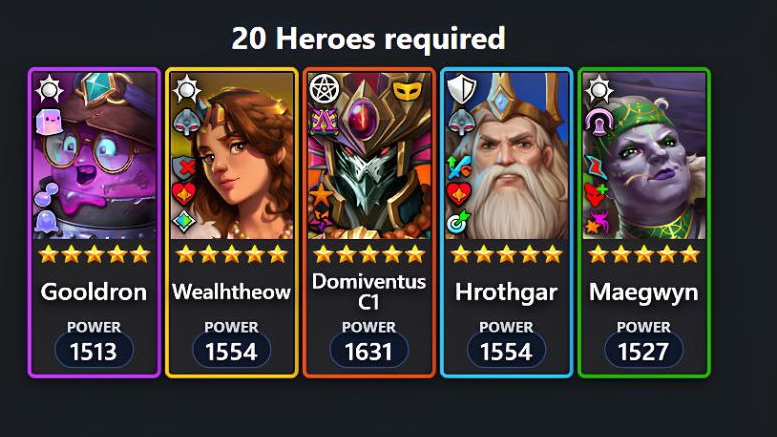Click the red heart icon on Wealhtheow
777x437 pixels.
coord(184,194)
